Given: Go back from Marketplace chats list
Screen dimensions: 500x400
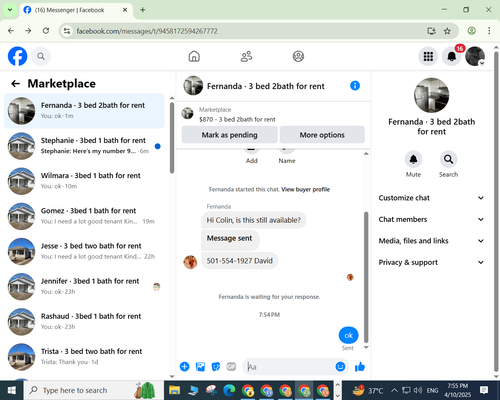Looking at the screenshot, I should 15,83.
